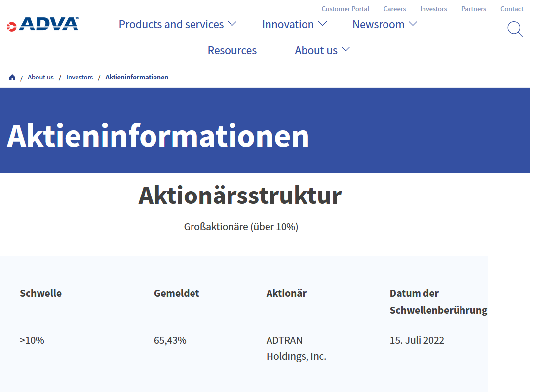
Task: Open the search magnifier icon
Action: coord(515,29)
